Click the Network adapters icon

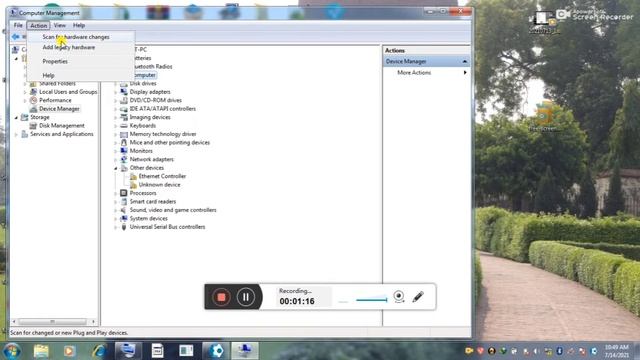pos(124,159)
